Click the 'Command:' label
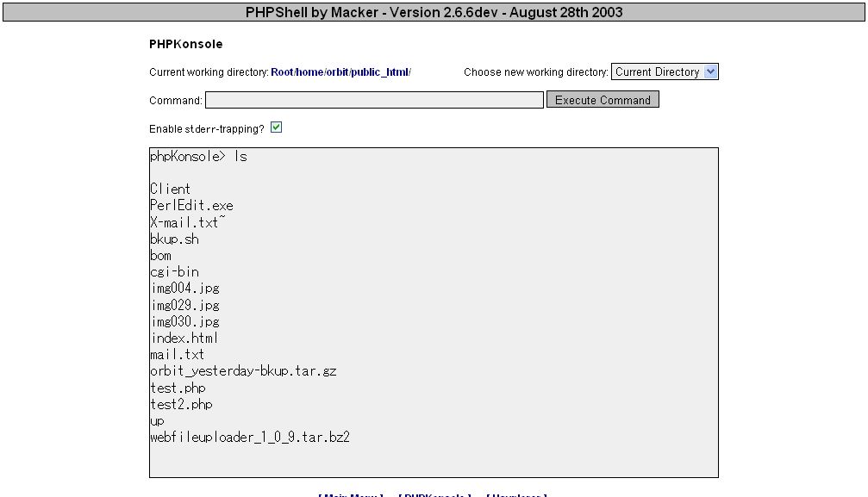This screenshot has height=497, width=868. [x=176, y=101]
